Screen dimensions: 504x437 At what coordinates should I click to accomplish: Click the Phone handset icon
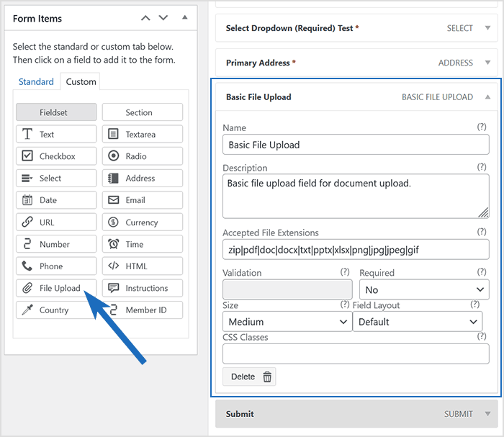(27, 266)
